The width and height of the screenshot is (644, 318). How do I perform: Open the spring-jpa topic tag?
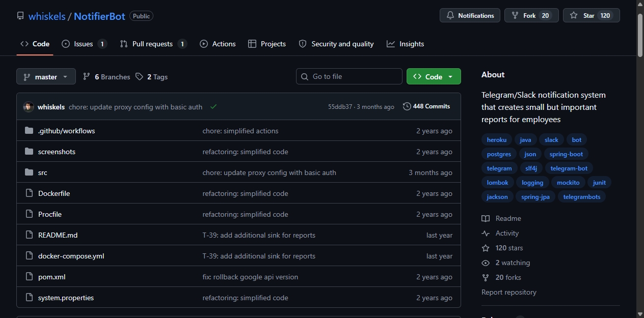(535, 196)
